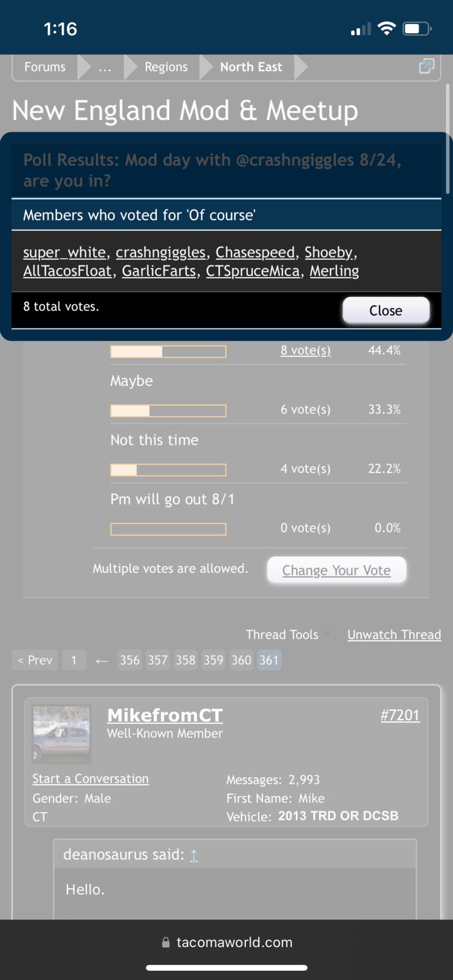Tap the left arrow pagination skip icon
This screenshot has height=980, width=453.
tap(102, 661)
